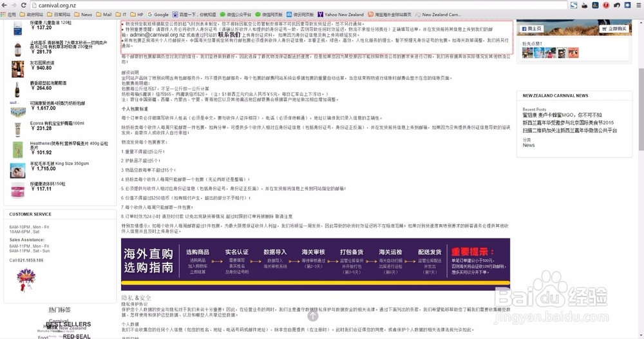644x339 pixels.
Task: Open the Yahoo New Zealand bookmark
Action: tap(341, 14)
